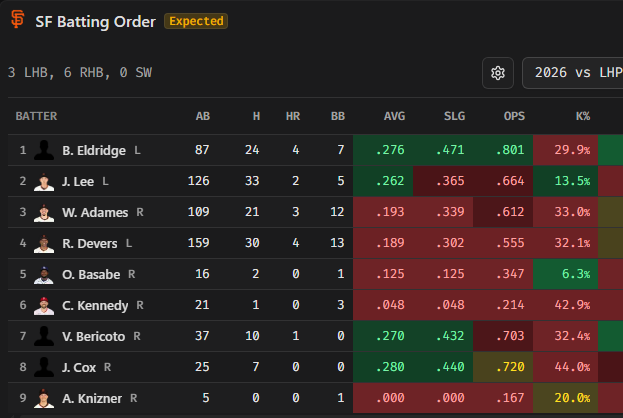623x418 pixels.
Task: Sort table by OPS column header
Action: coord(514,116)
